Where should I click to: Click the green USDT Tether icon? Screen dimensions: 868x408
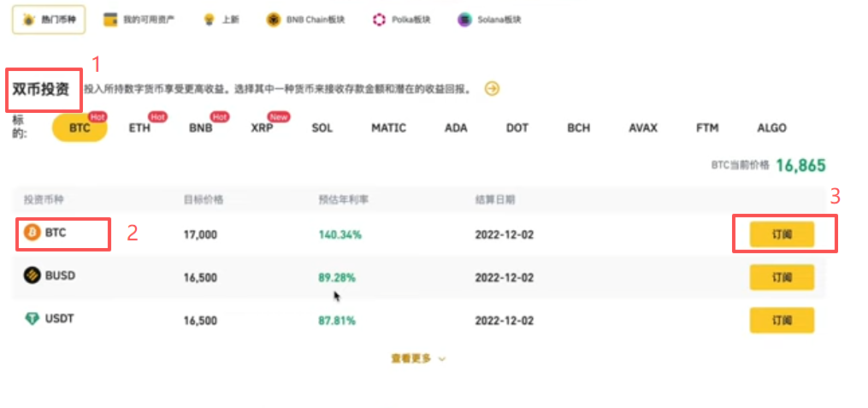click(32, 319)
